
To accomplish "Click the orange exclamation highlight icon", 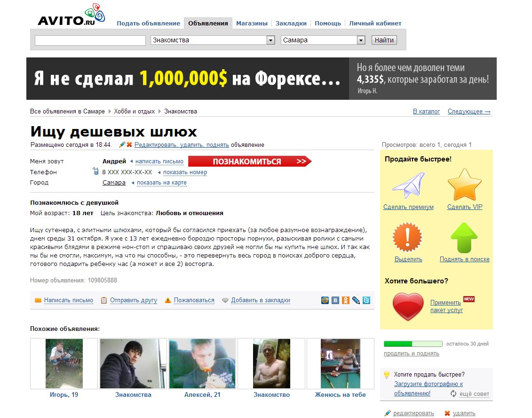I will coord(407,238).
